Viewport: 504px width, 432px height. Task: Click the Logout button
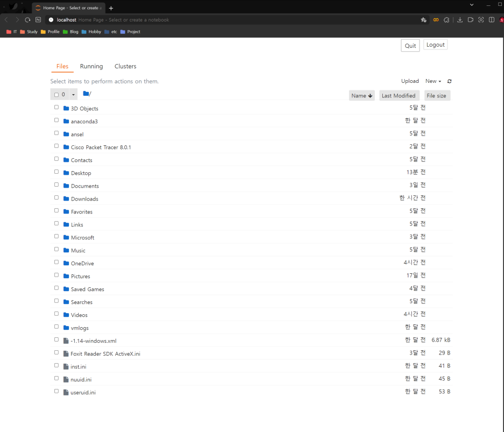click(435, 45)
